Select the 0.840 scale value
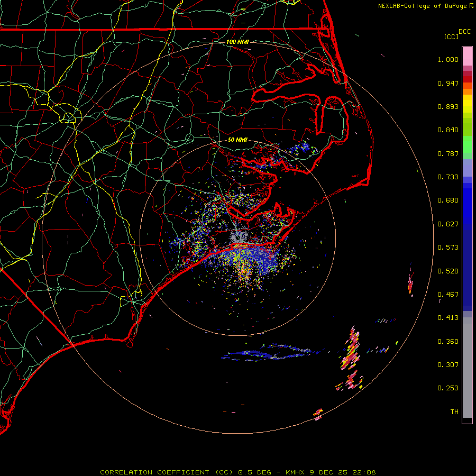 pos(448,130)
